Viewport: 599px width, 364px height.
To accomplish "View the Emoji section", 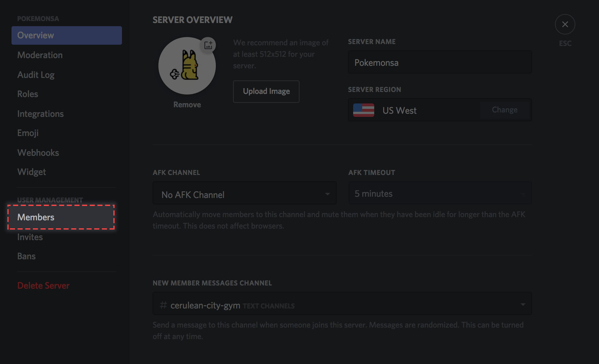I will pyautogui.click(x=28, y=133).
